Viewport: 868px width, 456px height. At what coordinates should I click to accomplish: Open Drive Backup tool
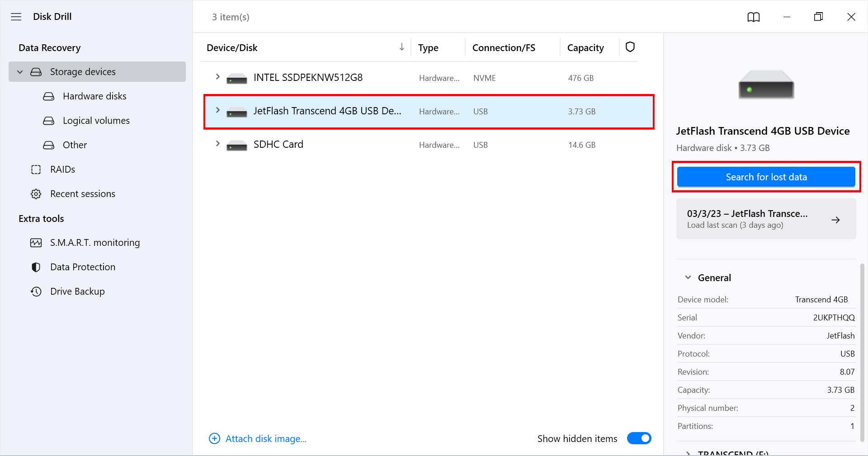tap(77, 291)
